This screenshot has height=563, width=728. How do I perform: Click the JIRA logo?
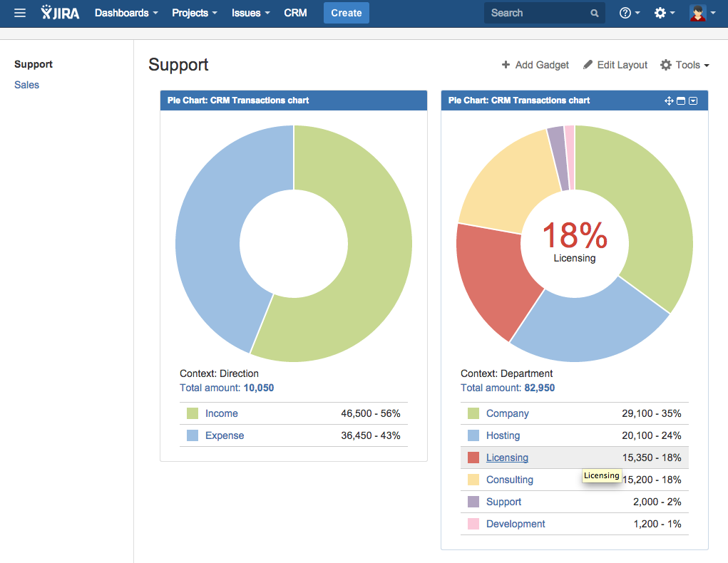click(60, 13)
